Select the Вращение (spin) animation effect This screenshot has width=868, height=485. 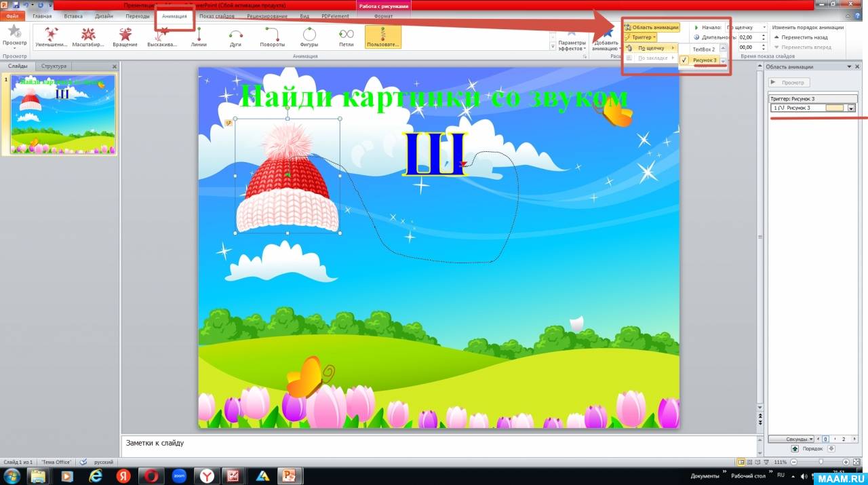click(x=125, y=37)
